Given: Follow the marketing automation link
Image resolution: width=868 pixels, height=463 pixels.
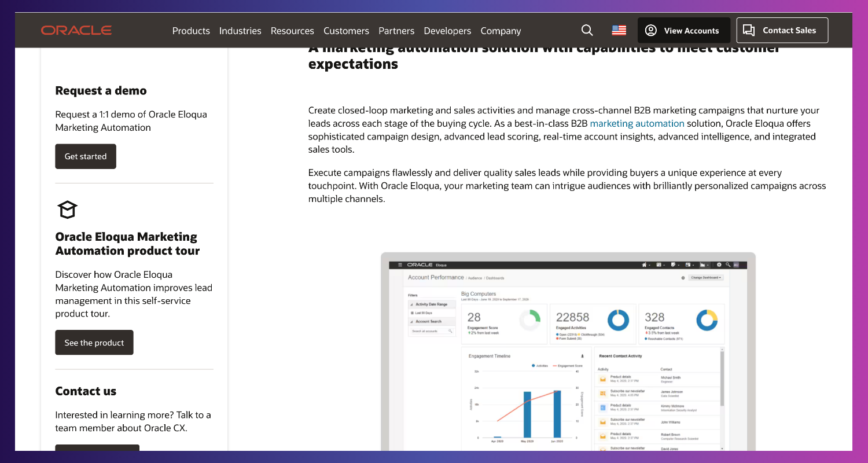Looking at the screenshot, I should click(637, 123).
